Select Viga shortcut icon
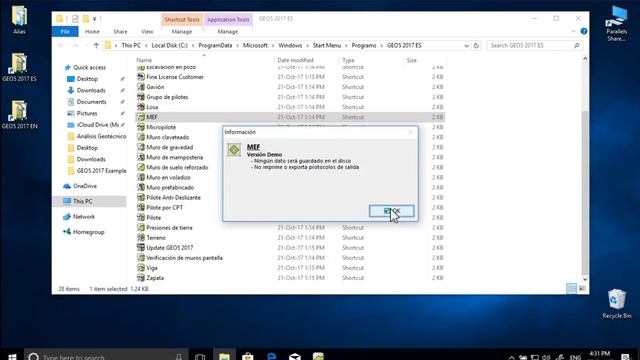640x360 pixels. pos(141,268)
